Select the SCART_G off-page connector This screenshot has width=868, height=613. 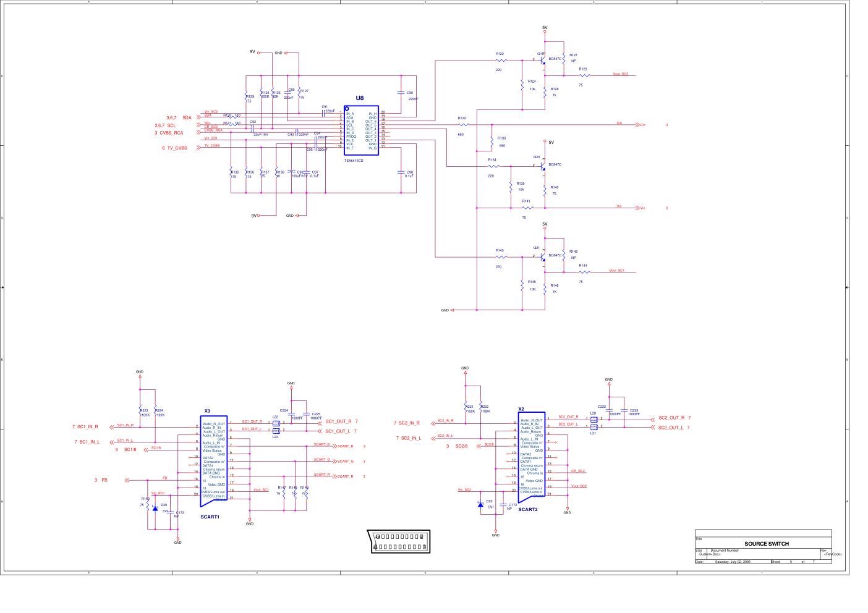(x=344, y=462)
